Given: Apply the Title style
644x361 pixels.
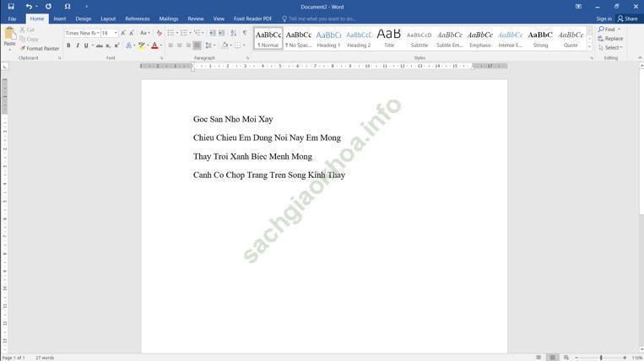Looking at the screenshot, I should pyautogui.click(x=389, y=39).
